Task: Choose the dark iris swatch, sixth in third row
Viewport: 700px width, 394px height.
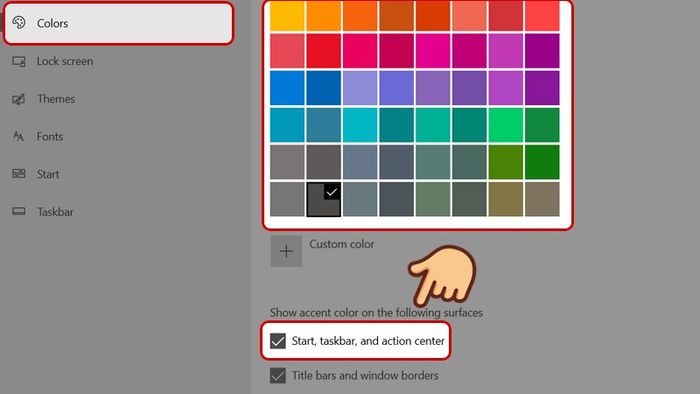Action: 469,88
